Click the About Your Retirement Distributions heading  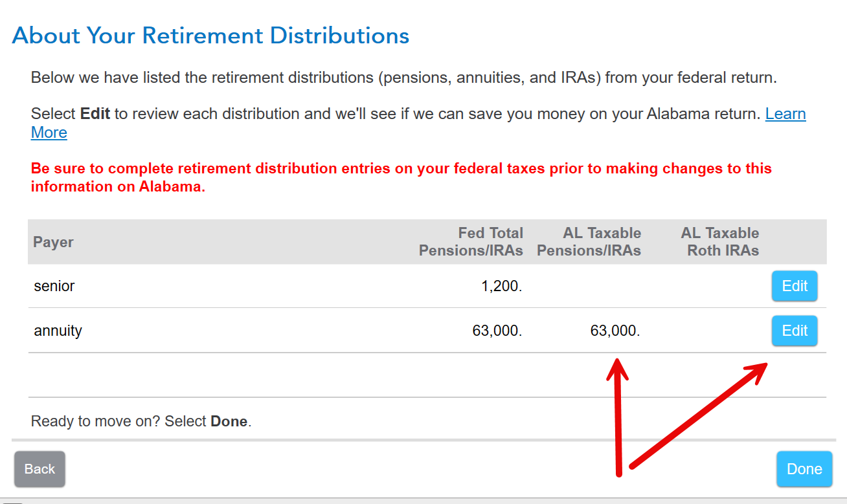click(x=210, y=35)
